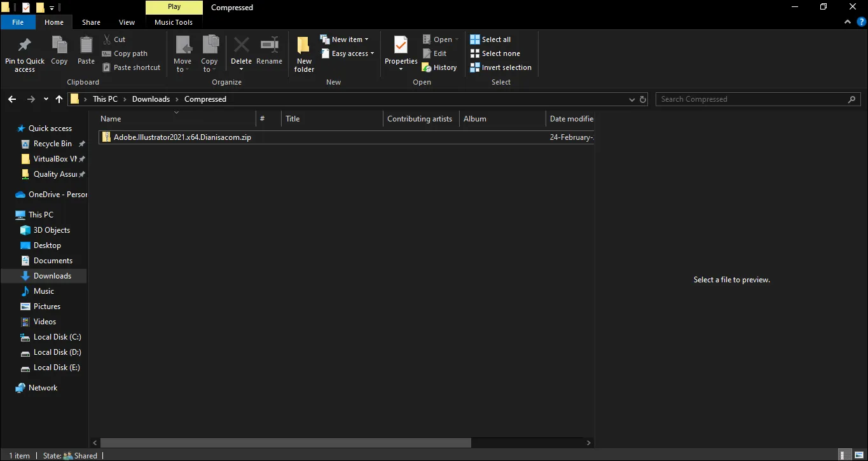868x461 pixels.
Task: Select Adobe.Illustrator2021 zip file
Action: (x=182, y=137)
